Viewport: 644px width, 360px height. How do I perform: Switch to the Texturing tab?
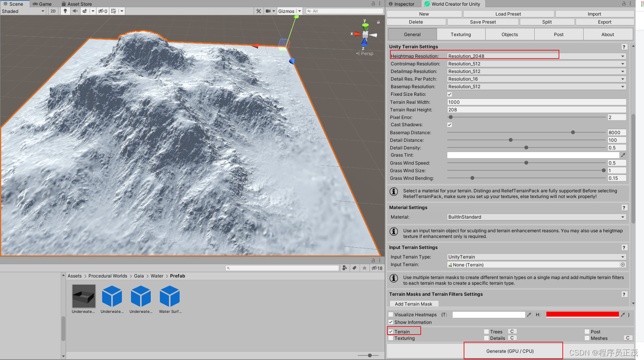461,34
